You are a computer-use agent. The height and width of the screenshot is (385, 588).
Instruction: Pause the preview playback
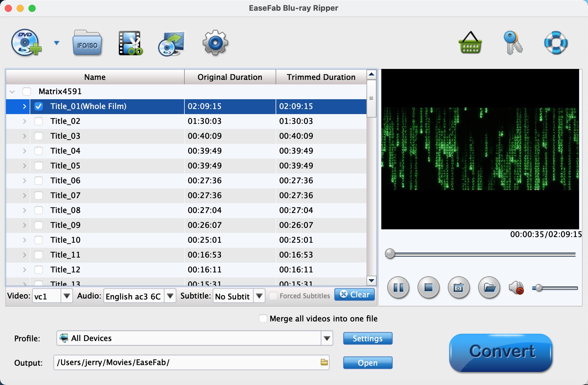398,288
